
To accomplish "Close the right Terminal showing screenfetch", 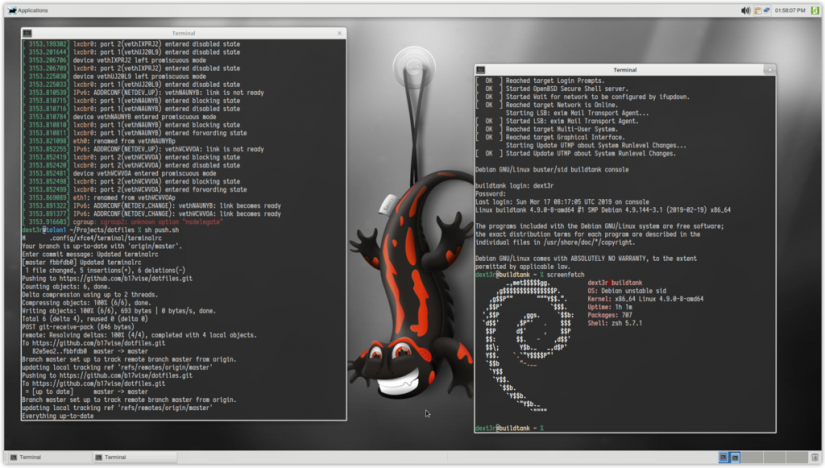I will click(x=769, y=69).
